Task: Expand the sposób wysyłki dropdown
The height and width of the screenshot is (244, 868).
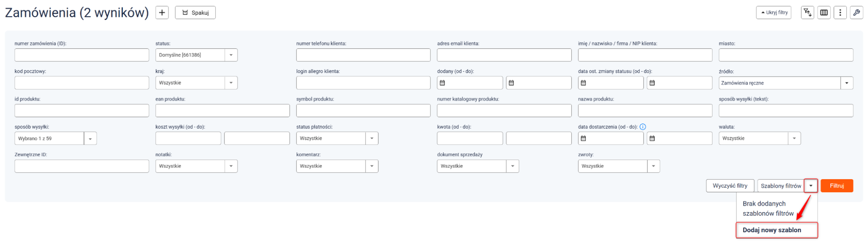Action: [x=90, y=139]
